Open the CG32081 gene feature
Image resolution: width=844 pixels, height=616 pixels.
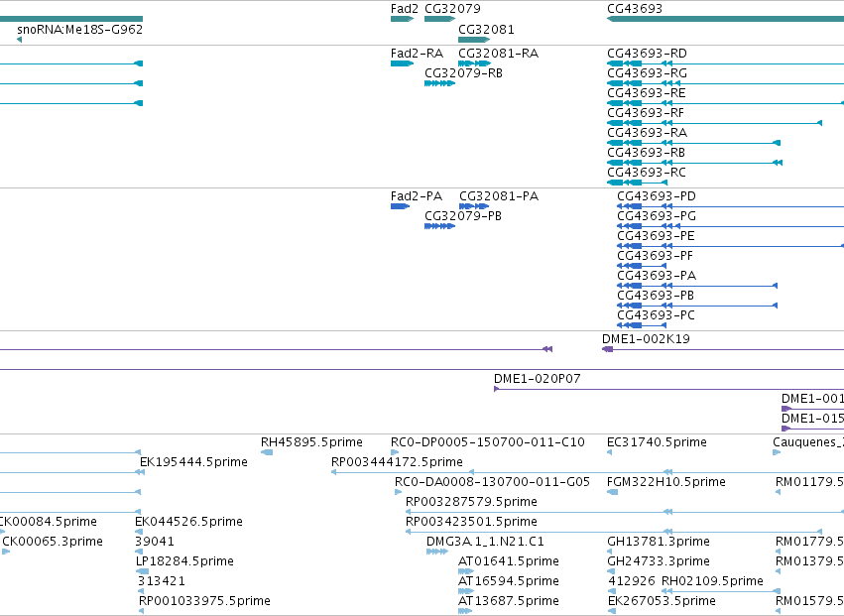coord(474,40)
